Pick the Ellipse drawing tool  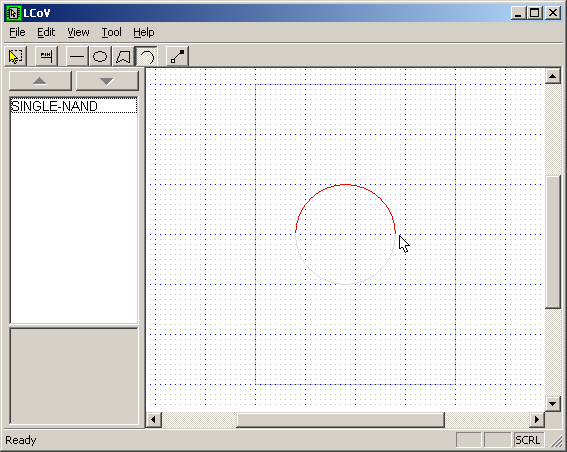(x=100, y=56)
